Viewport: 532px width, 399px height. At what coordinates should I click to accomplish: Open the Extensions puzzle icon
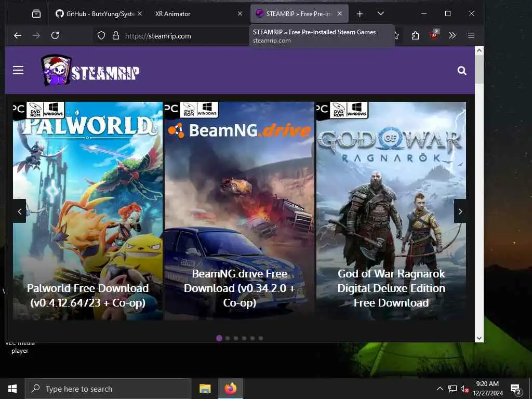[x=415, y=36]
